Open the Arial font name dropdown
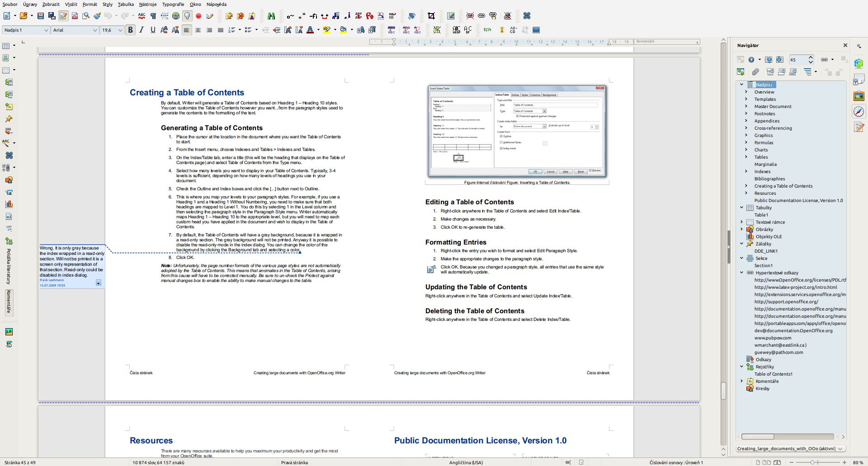 (95, 30)
